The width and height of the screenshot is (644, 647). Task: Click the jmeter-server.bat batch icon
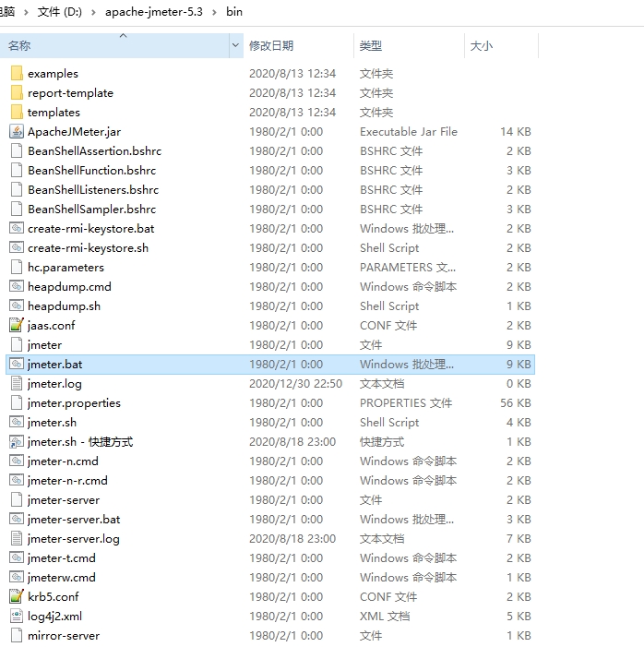click(x=17, y=519)
